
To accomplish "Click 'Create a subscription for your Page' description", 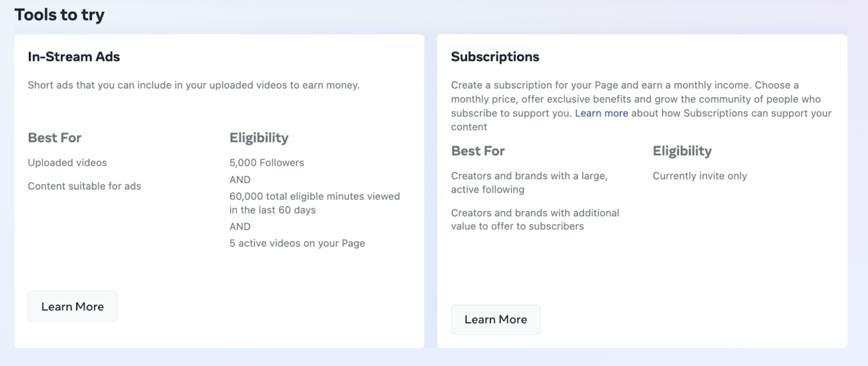I will pos(641,106).
